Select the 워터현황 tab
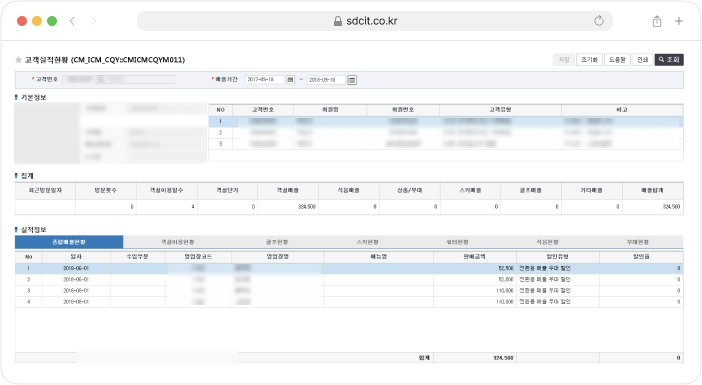The height and width of the screenshot is (385, 702). pos(458,242)
